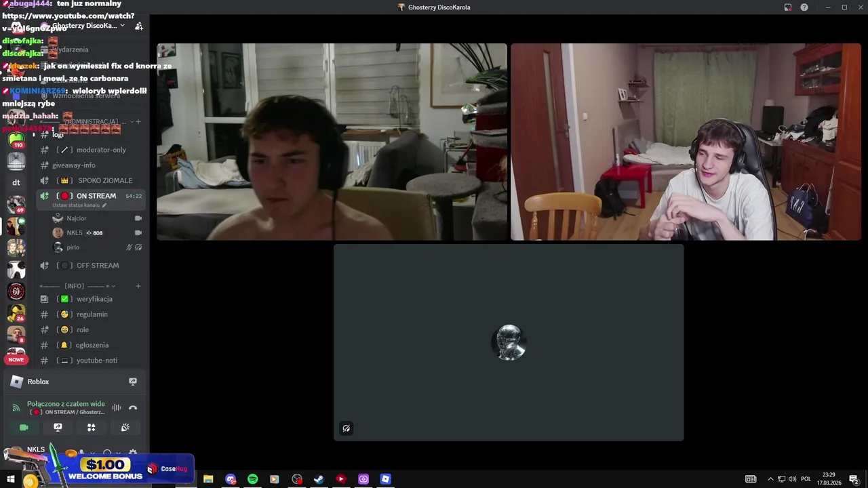The height and width of the screenshot is (488, 868).
Task: Edit 'Ustaw status kanału' channel status
Action: tap(79, 205)
